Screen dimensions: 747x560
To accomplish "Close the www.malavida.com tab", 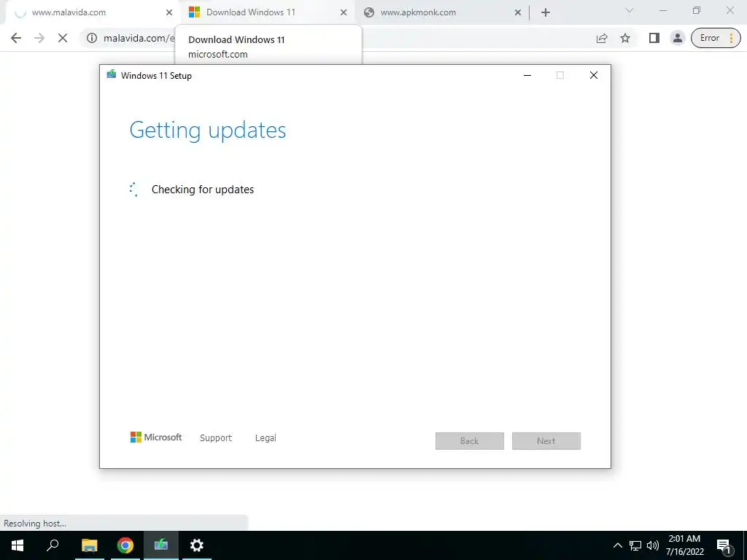I will click(x=169, y=12).
